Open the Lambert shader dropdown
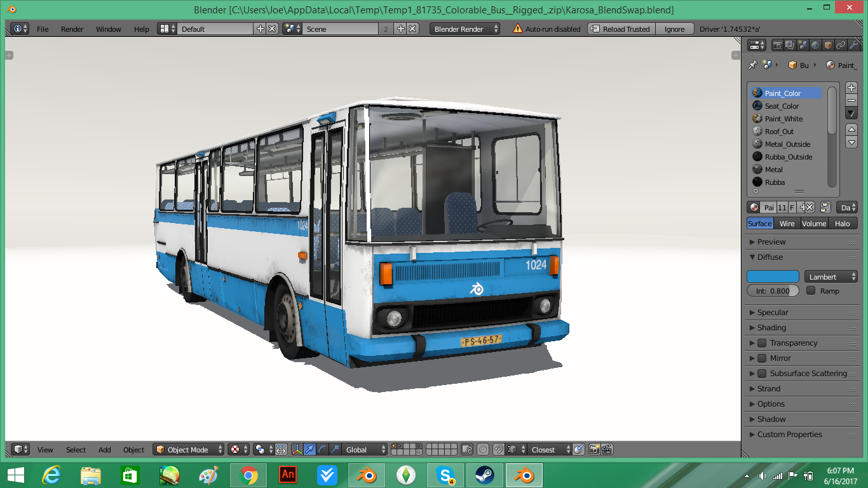 831,276
